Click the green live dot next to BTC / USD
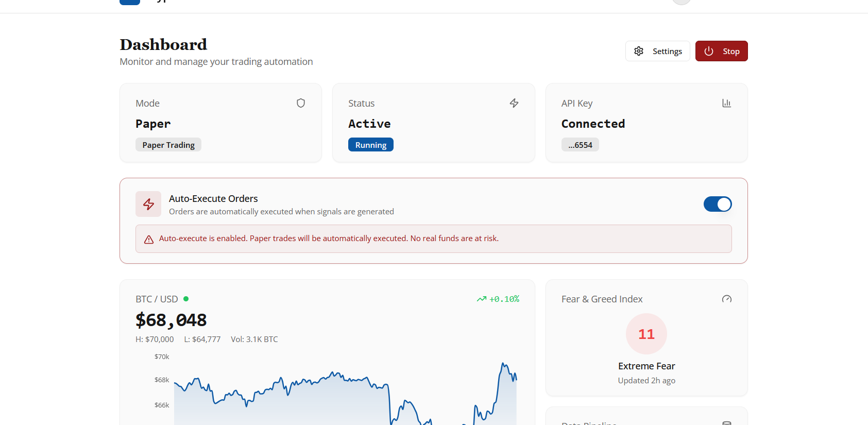 tap(186, 299)
